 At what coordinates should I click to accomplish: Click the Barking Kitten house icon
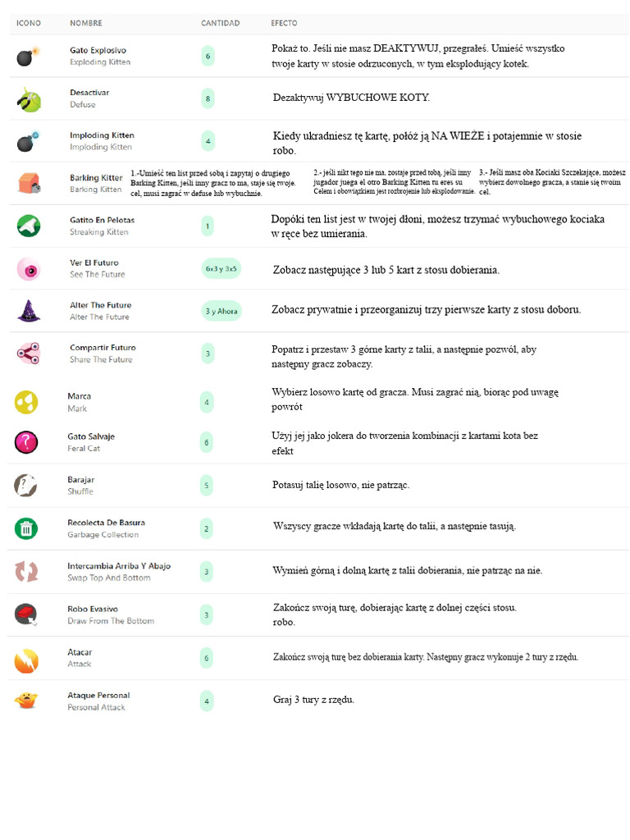click(x=29, y=183)
